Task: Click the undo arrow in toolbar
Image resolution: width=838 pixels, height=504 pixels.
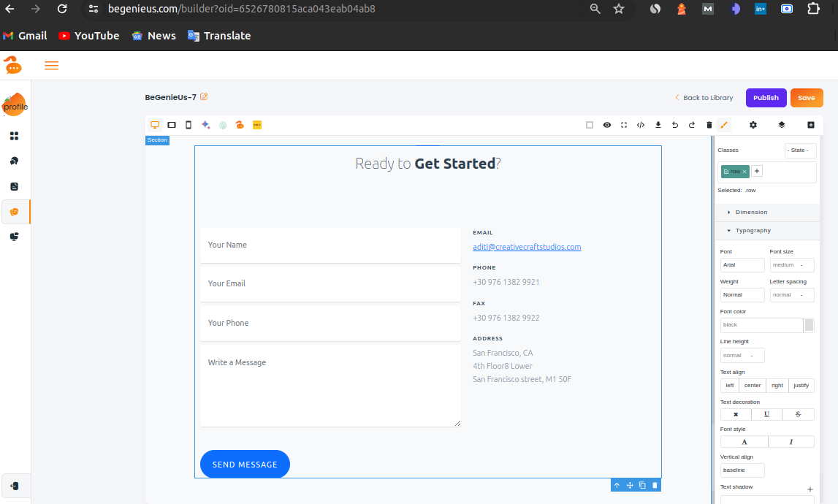Action: pos(675,125)
